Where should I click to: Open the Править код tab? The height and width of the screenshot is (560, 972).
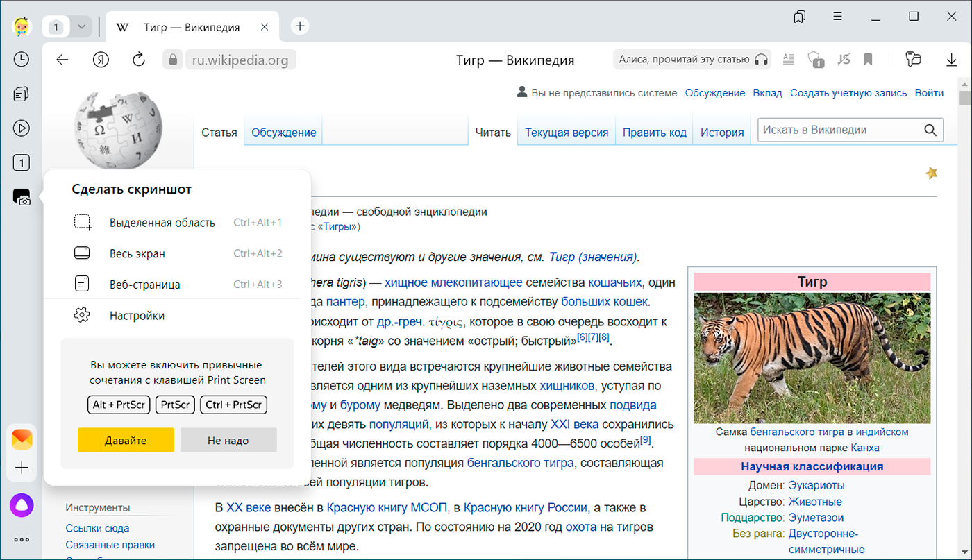655,133
